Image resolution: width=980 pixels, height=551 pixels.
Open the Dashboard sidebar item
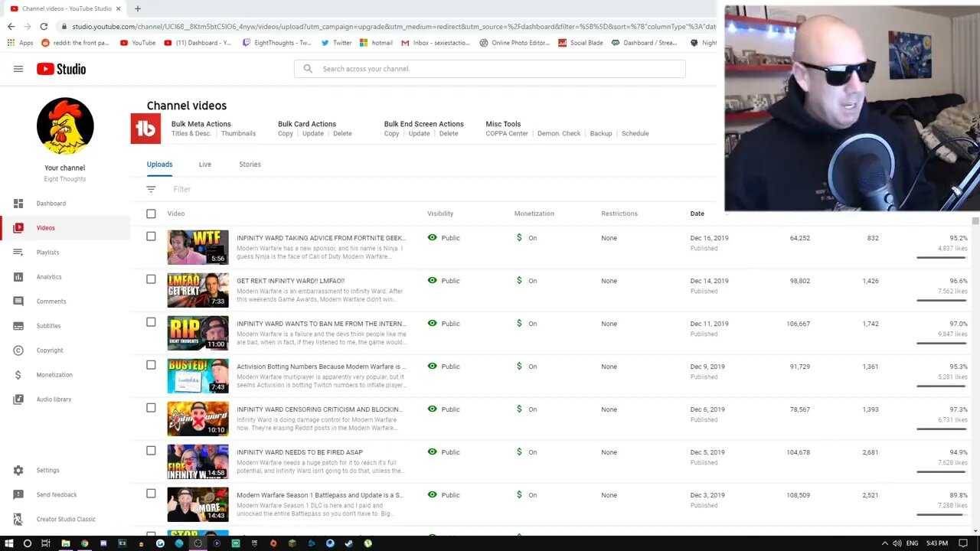coord(65,204)
